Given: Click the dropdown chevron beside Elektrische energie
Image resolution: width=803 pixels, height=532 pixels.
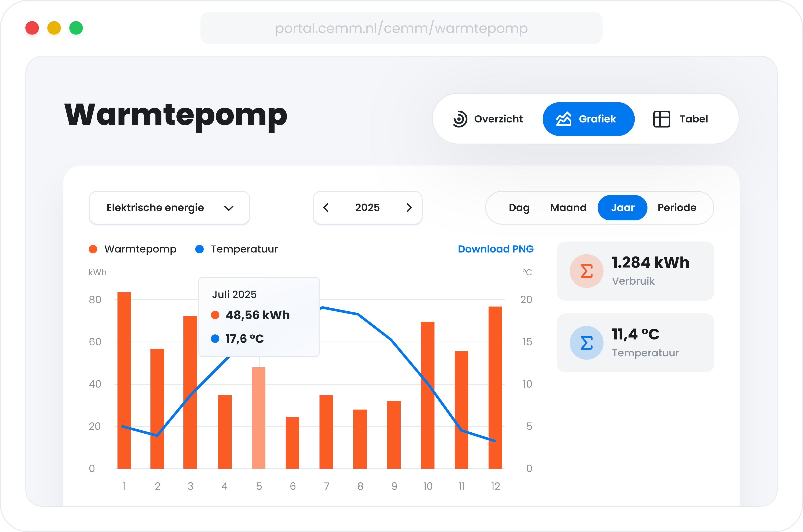Looking at the screenshot, I should pyautogui.click(x=229, y=208).
